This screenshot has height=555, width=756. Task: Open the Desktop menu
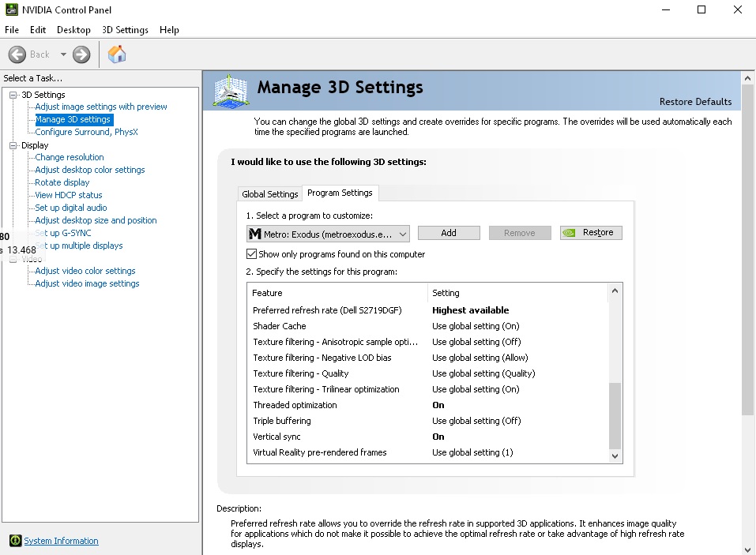pyautogui.click(x=73, y=30)
